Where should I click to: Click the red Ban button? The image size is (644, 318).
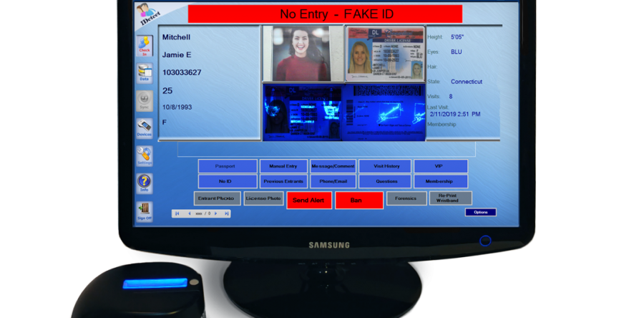click(x=359, y=200)
